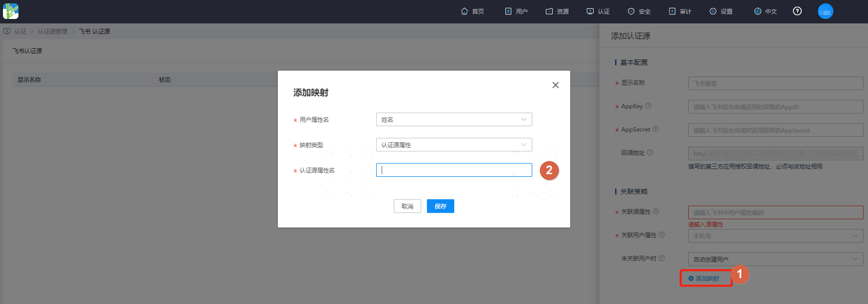The width and height of the screenshot is (868, 304).
Task: Open the 设置 menu
Action: [721, 12]
